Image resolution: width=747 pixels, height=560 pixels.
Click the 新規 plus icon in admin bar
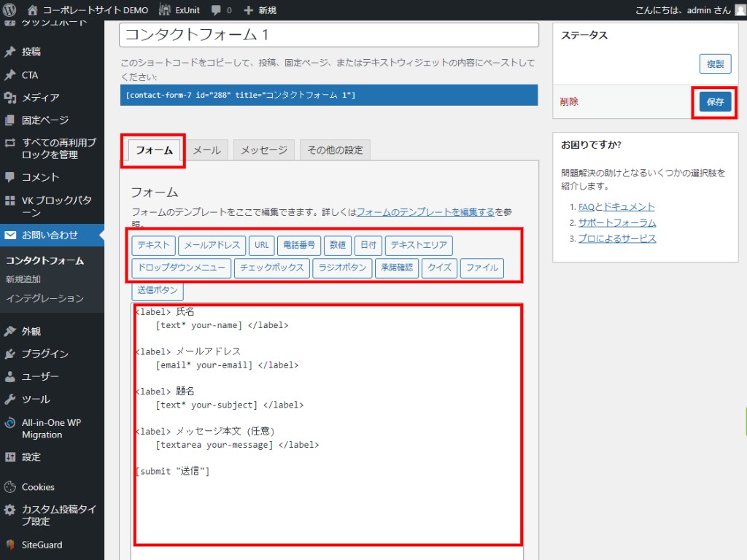pyautogui.click(x=249, y=10)
